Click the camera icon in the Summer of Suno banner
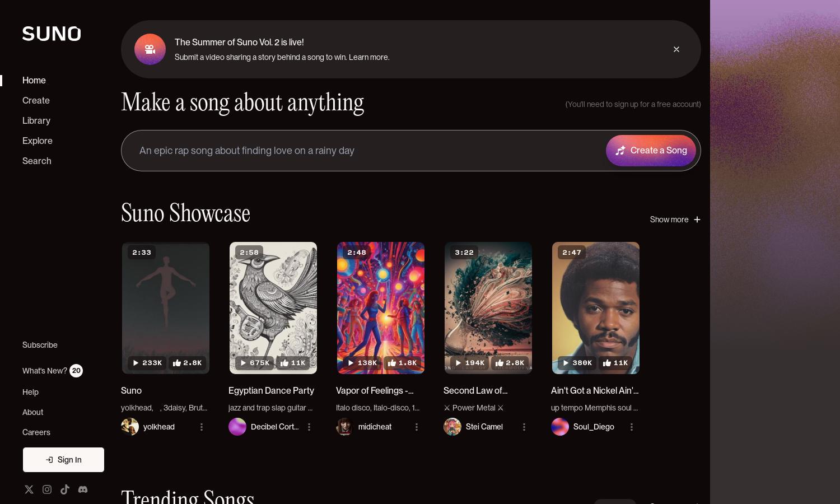The height and width of the screenshot is (504, 840). coord(150,49)
